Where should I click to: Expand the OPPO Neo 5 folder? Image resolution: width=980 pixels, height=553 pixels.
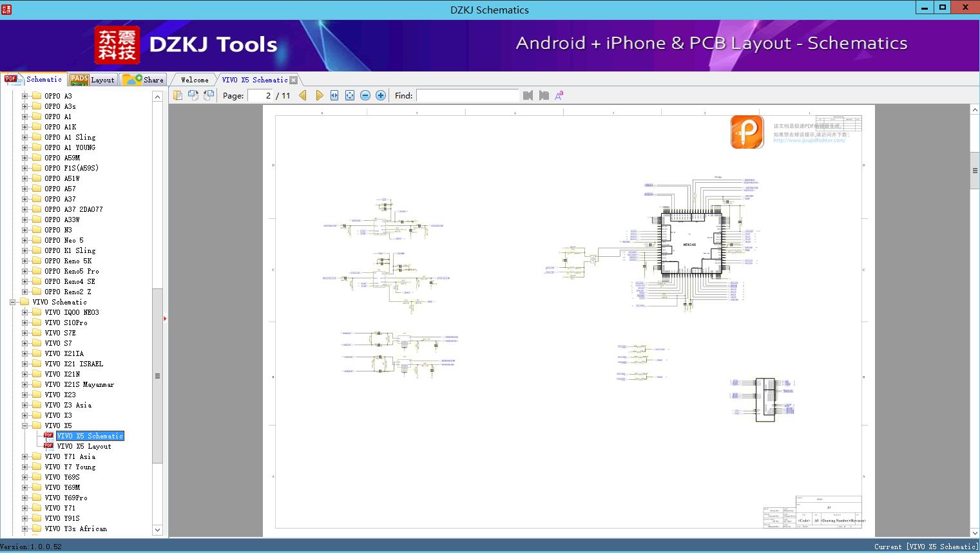click(x=24, y=240)
